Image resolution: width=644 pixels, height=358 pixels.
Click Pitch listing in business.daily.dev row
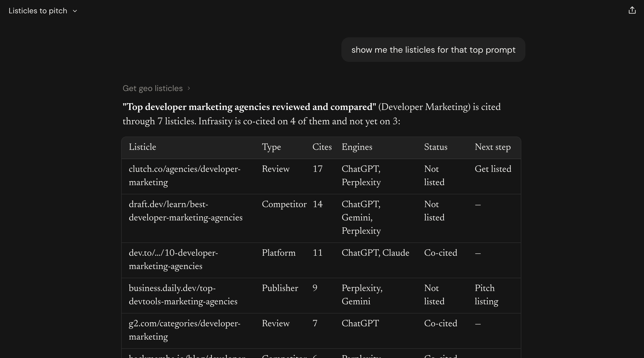click(487, 295)
